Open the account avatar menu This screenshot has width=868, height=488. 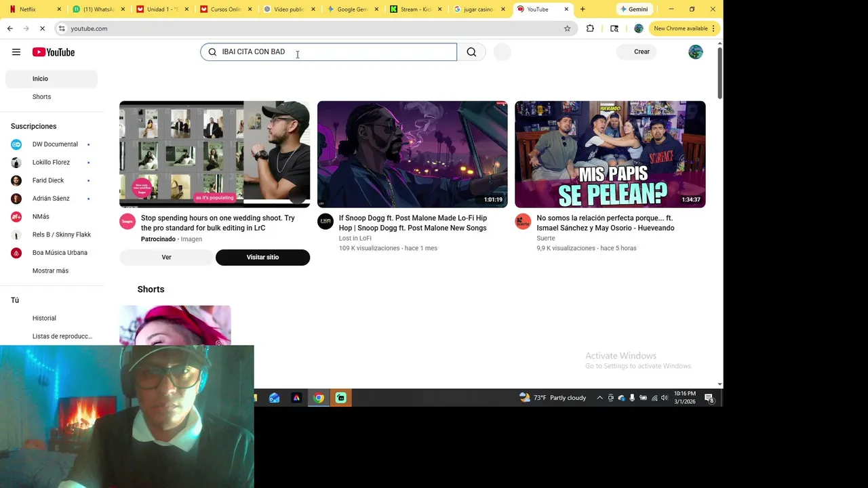tap(696, 52)
